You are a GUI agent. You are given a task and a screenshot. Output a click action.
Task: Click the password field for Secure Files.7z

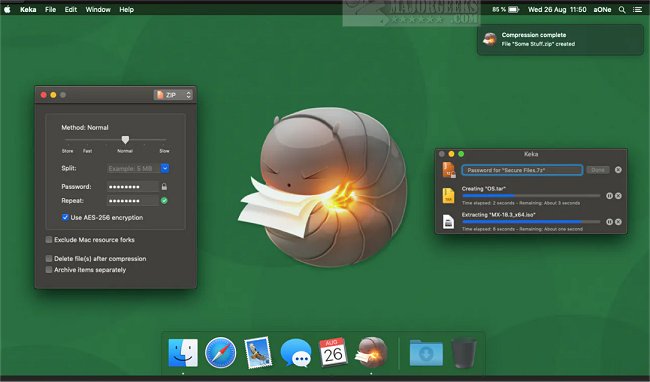tap(522, 170)
